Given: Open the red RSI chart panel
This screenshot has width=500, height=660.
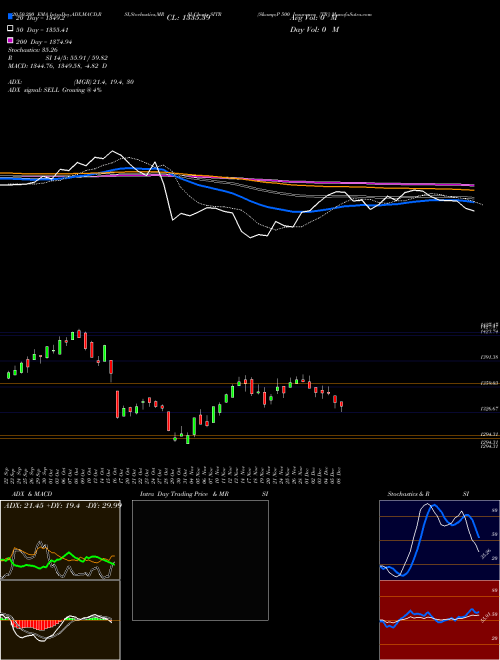Looking at the screenshot, I should 439,620.
